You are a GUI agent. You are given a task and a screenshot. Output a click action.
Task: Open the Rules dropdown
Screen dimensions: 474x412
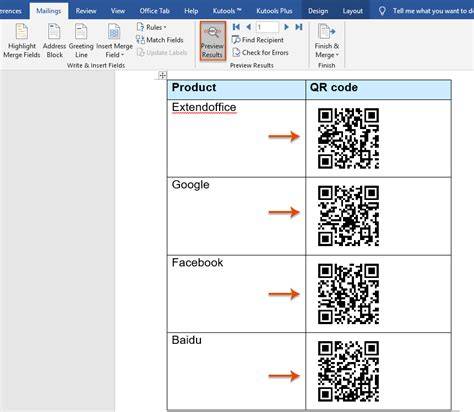tap(151, 27)
